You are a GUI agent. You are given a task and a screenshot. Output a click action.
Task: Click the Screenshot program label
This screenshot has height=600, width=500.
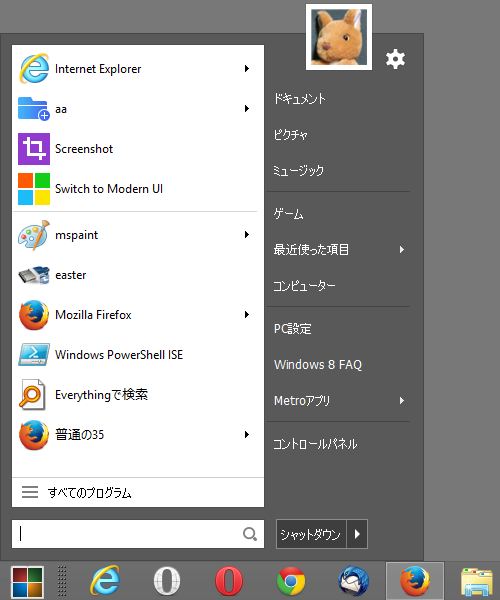point(84,149)
